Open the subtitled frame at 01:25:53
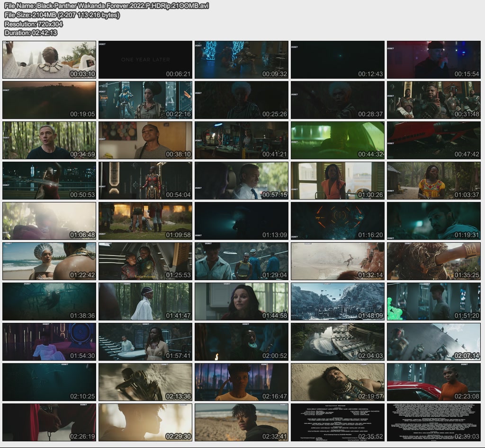 click(x=145, y=261)
